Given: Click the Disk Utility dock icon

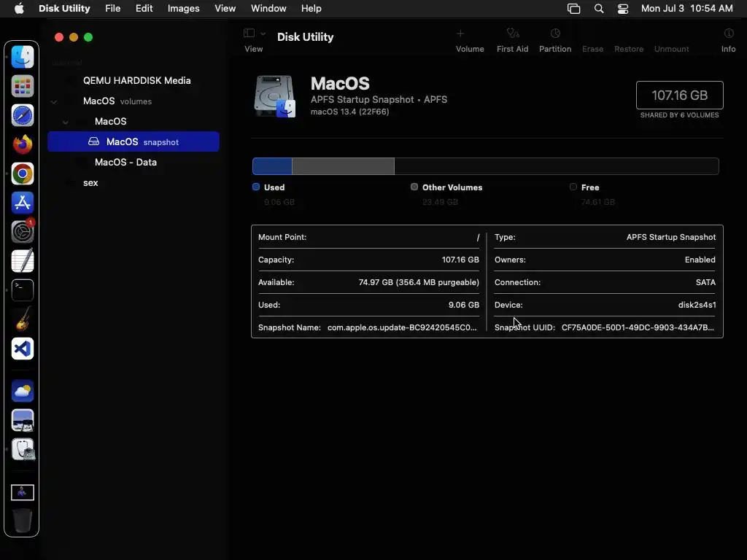Looking at the screenshot, I should tap(23, 449).
